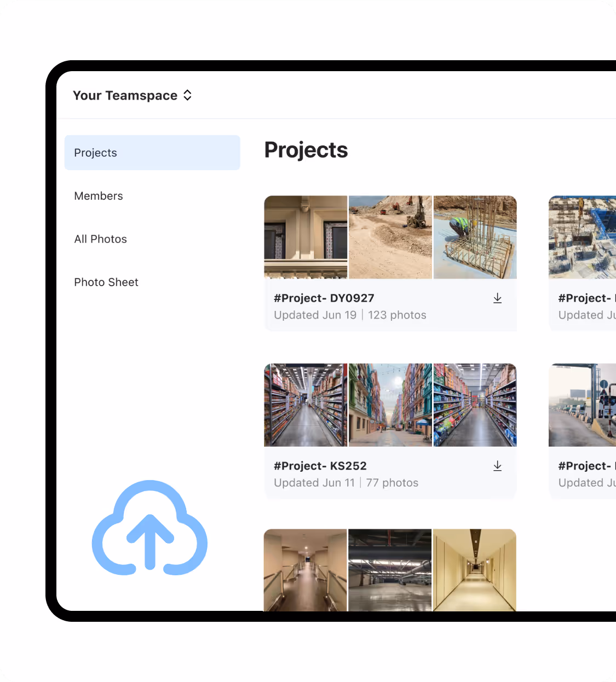616x682 pixels.
Task: Click the parking garage thumbnail at the bottom
Action: (390, 570)
